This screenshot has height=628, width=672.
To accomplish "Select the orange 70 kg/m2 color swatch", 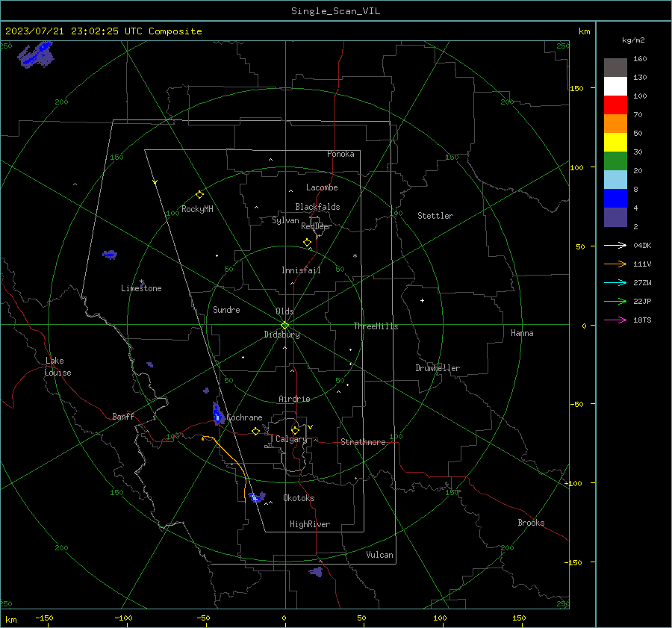I will click(x=615, y=124).
